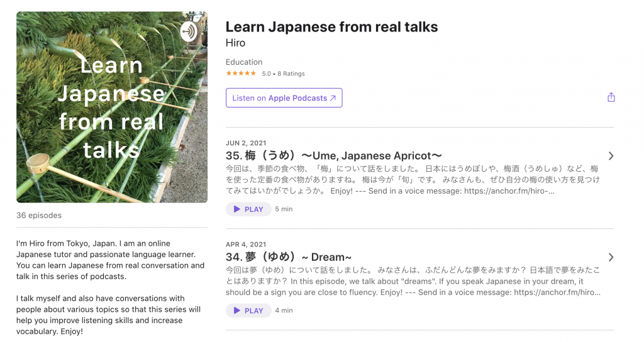
Task: Expand episode 34 with the right chevron
Action: (x=611, y=257)
